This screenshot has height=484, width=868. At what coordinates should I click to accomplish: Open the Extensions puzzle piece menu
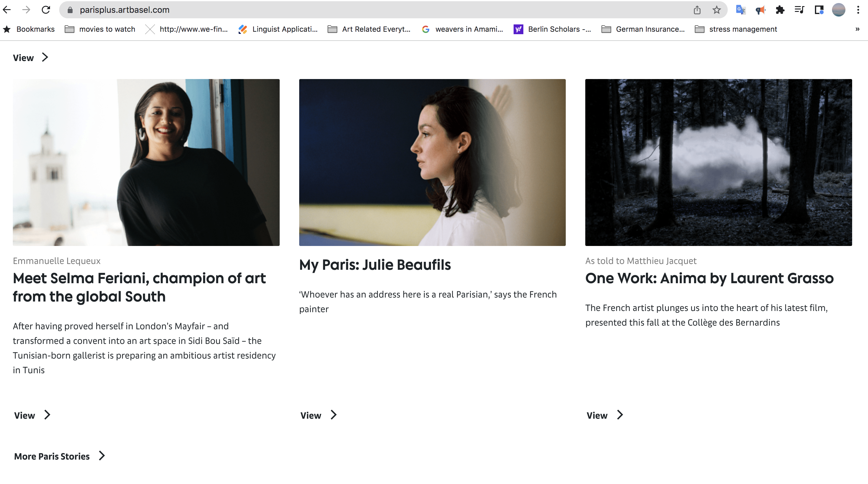pos(780,10)
